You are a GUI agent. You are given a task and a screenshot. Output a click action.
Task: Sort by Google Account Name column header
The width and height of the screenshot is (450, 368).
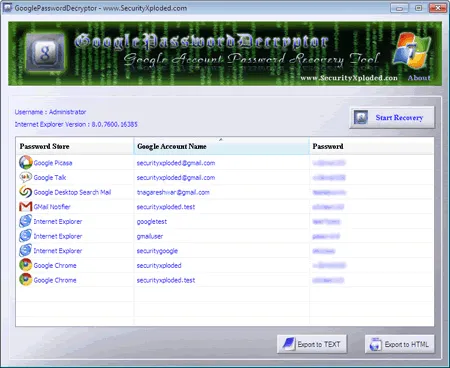click(222, 146)
